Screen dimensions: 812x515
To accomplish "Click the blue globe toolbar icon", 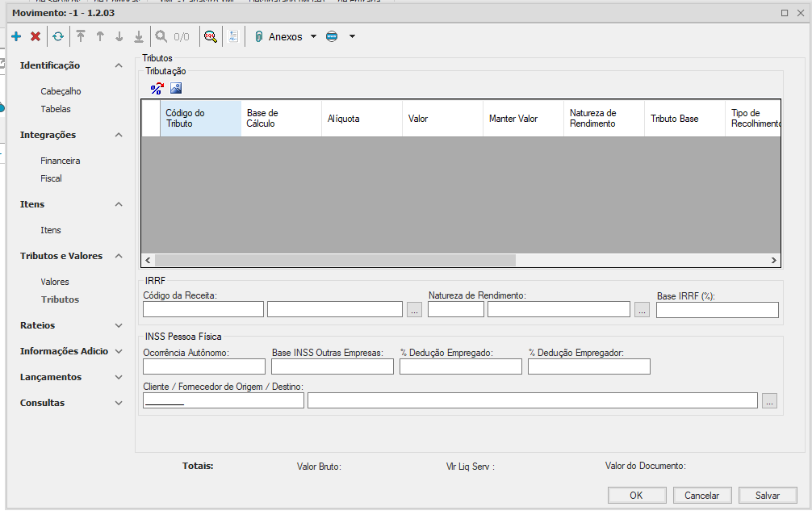I will pyautogui.click(x=332, y=36).
